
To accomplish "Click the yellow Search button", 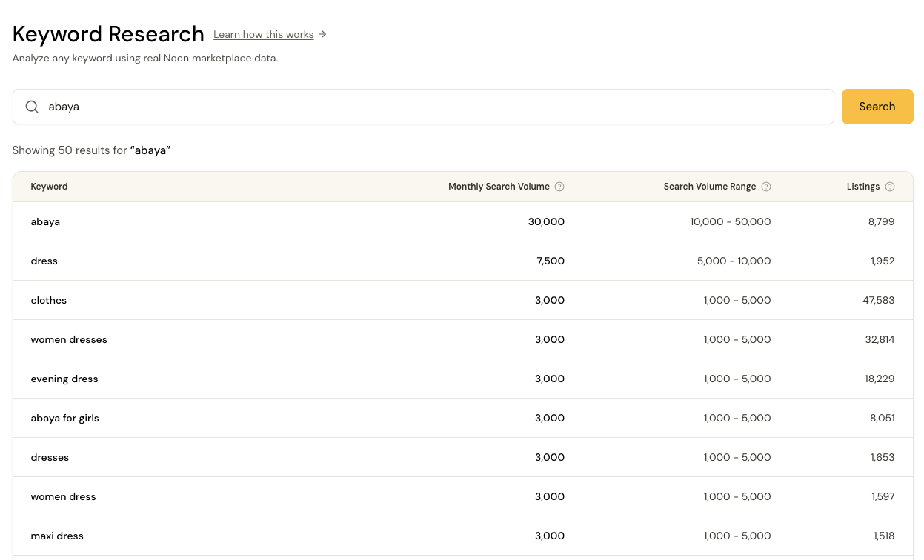I will click(x=877, y=107).
